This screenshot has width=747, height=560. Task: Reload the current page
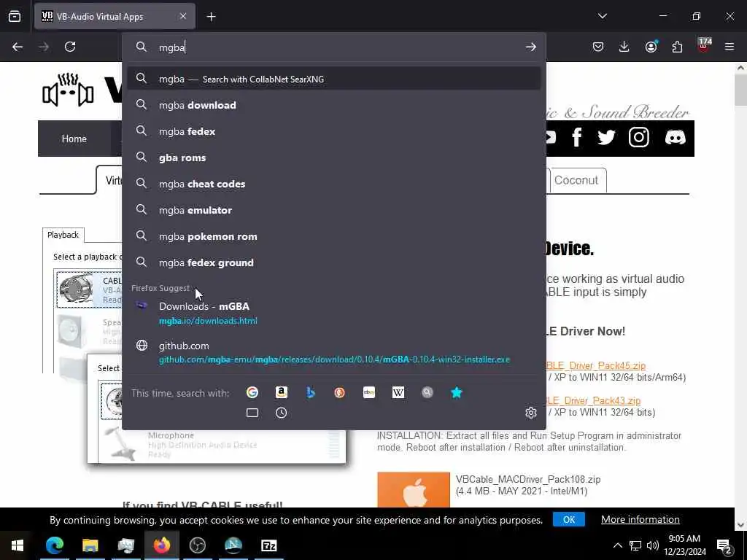[70, 47]
